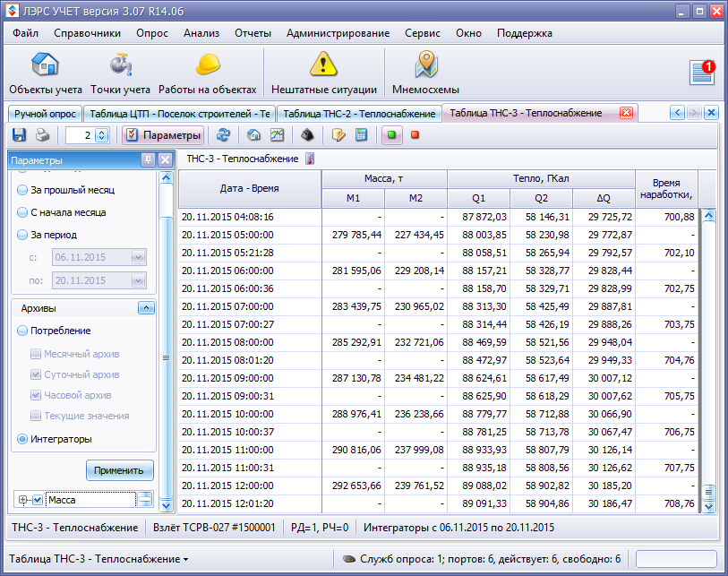Click the ΔQ column header

click(x=604, y=198)
